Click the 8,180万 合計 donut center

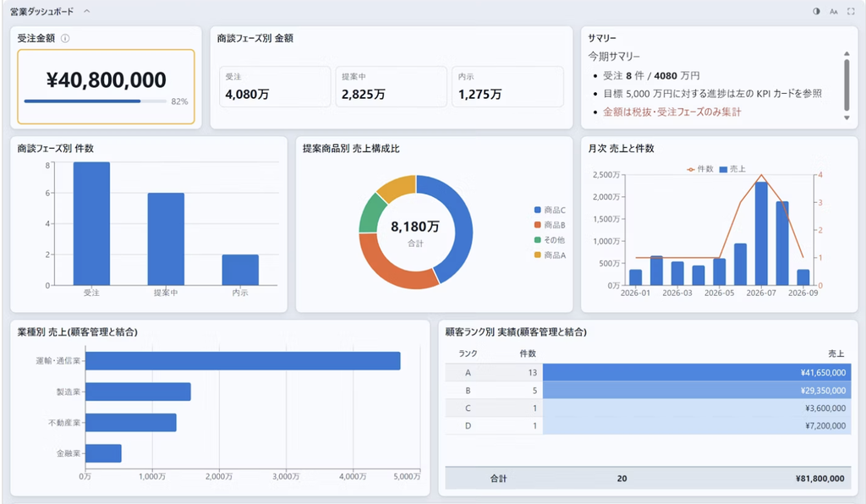point(415,233)
